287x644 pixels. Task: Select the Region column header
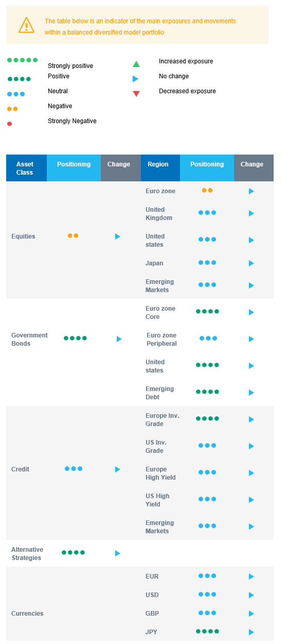(x=160, y=168)
